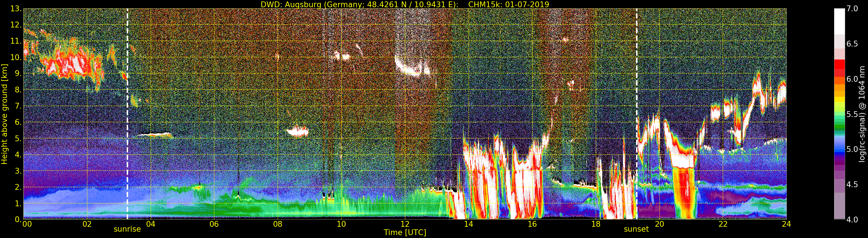Click the x-axis tick label '24'
This screenshot has height=238, width=868.
click(x=786, y=224)
